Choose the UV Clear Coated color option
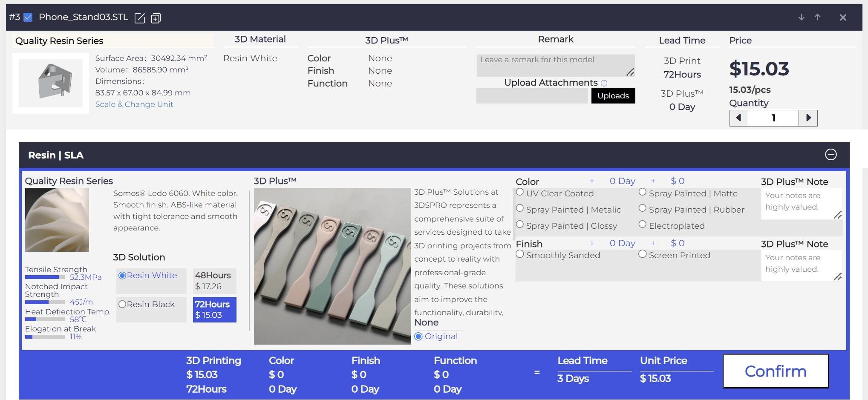This screenshot has height=400, width=868. click(520, 193)
